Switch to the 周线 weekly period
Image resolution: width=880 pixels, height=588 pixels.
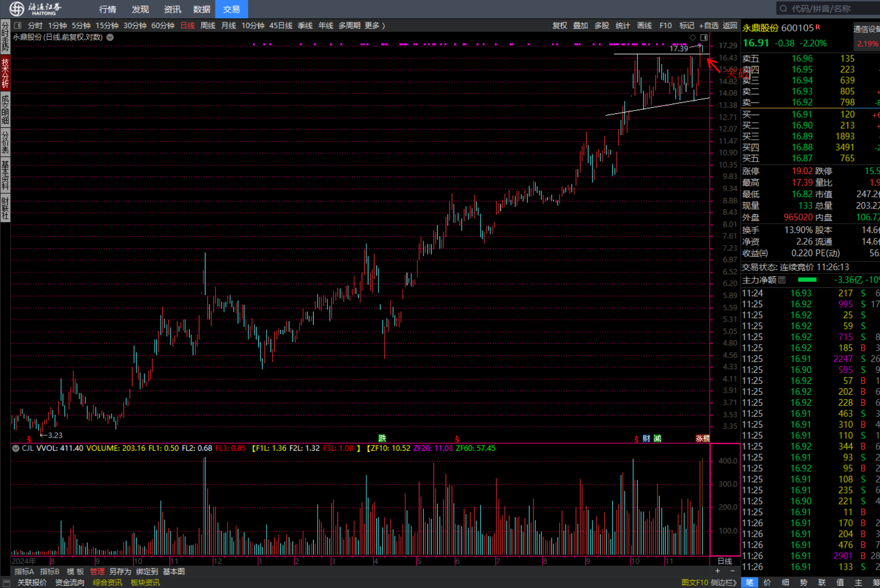(x=208, y=26)
